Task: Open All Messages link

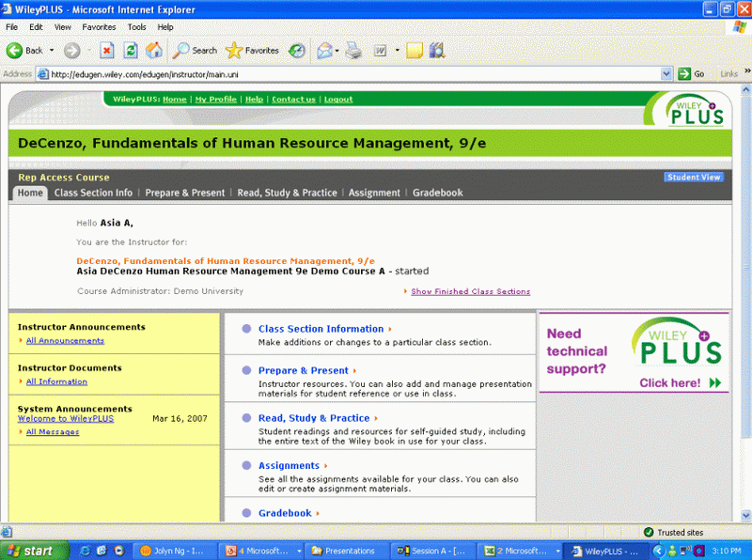Action: click(53, 432)
